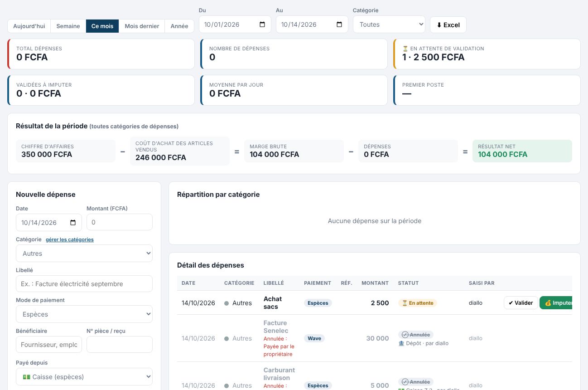Open calendar picker in the Du date field
This screenshot has height=390, width=588.
[262, 24]
